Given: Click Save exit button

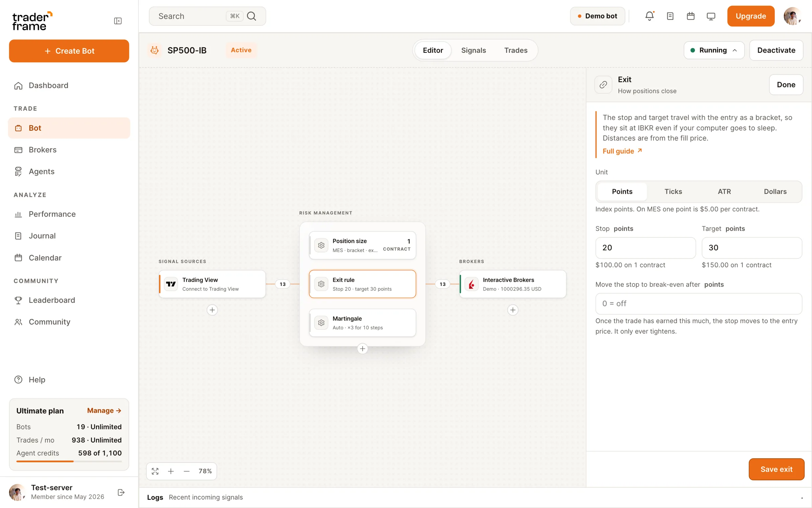Looking at the screenshot, I should 776,469.
